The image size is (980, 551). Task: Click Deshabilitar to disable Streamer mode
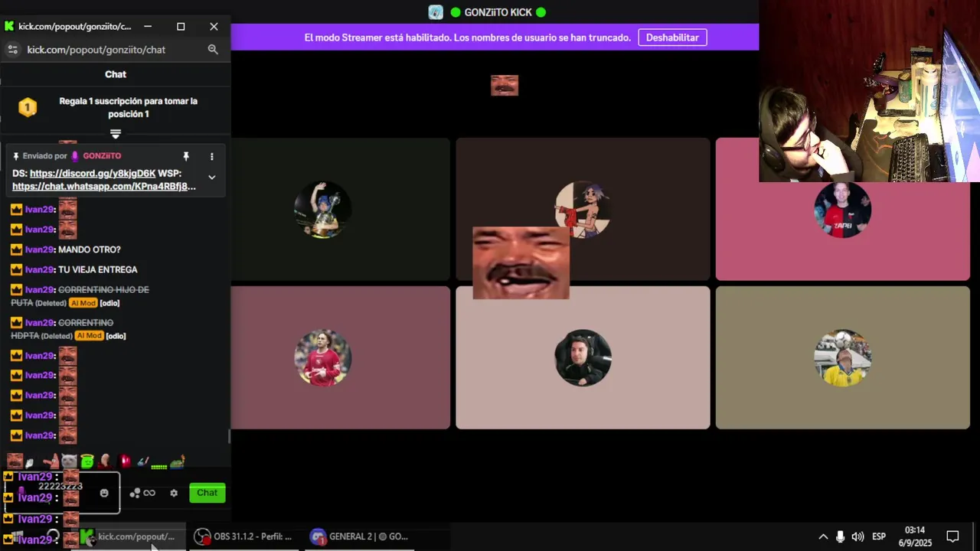pos(672,37)
